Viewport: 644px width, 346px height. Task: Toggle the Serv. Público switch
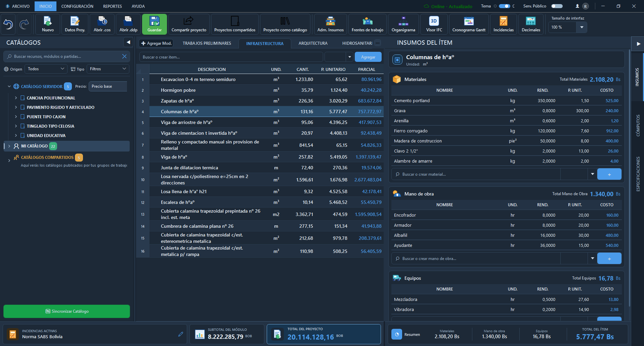click(x=557, y=6)
